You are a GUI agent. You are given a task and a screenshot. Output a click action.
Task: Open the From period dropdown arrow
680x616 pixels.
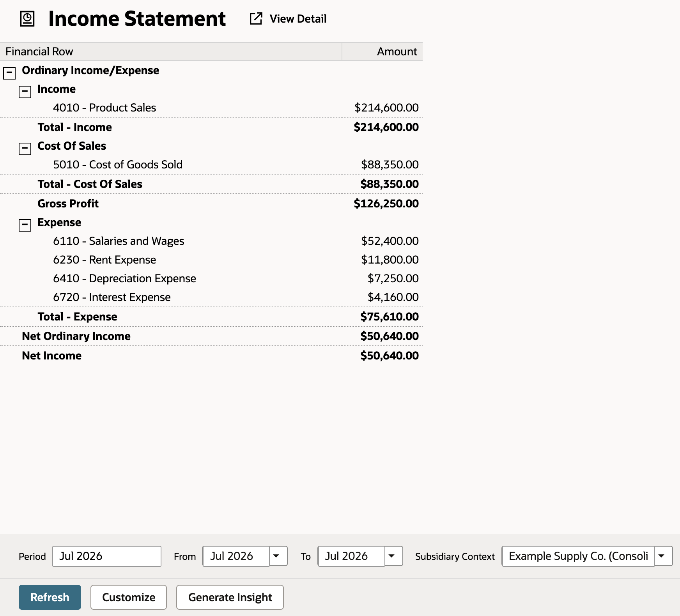[278, 556]
